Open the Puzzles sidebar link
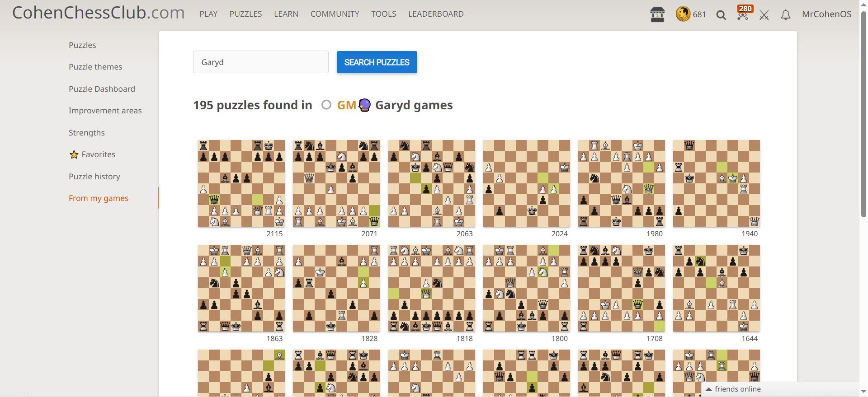Image resolution: width=868 pixels, height=397 pixels. click(82, 45)
